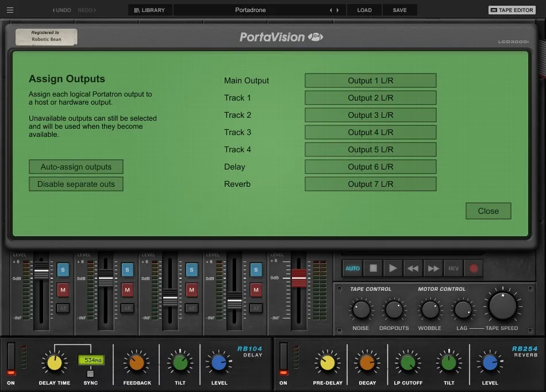The width and height of the screenshot is (546, 392).
Task: Click Disable separate outs button
Action: pos(76,184)
